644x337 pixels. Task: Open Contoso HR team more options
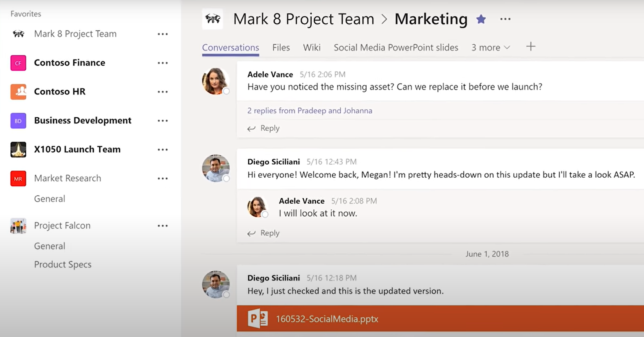pyautogui.click(x=163, y=92)
